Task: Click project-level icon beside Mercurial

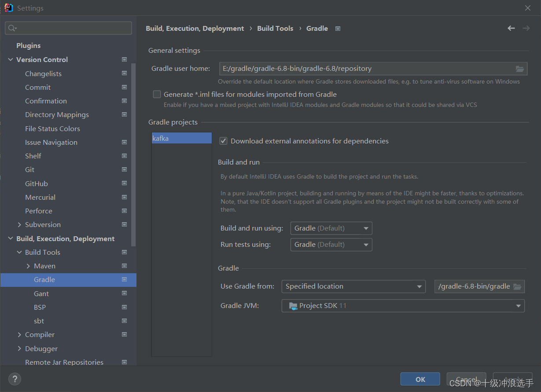Action: click(x=125, y=197)
